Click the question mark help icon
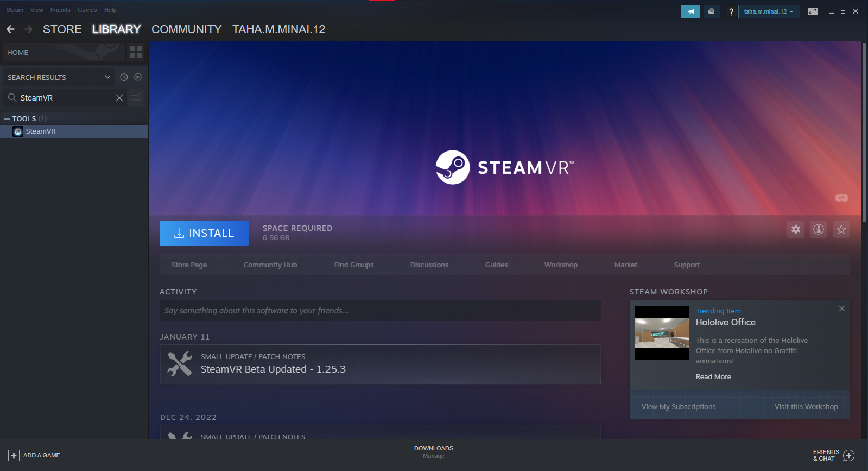This screenshot has width=868, height=471. tap(731, 11)
